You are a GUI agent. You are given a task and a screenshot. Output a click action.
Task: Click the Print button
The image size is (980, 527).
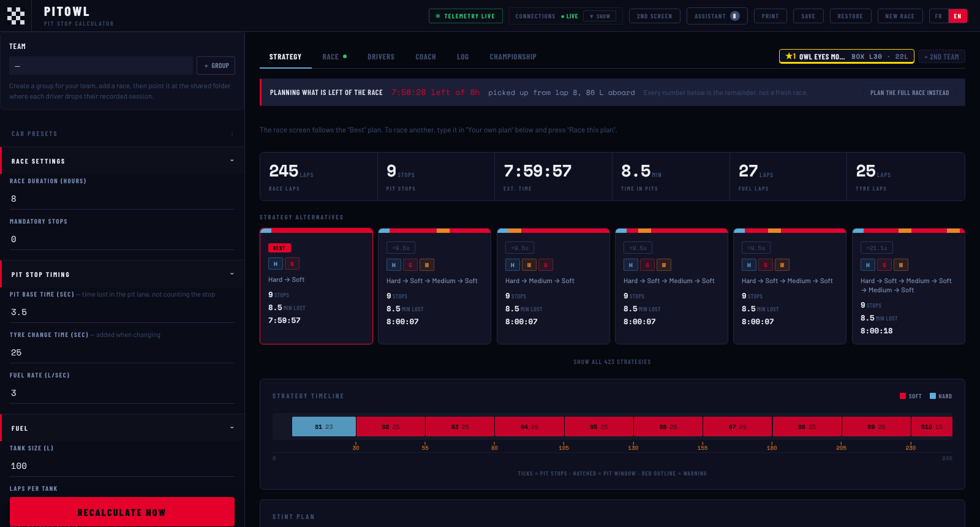[x=770, y=16]
